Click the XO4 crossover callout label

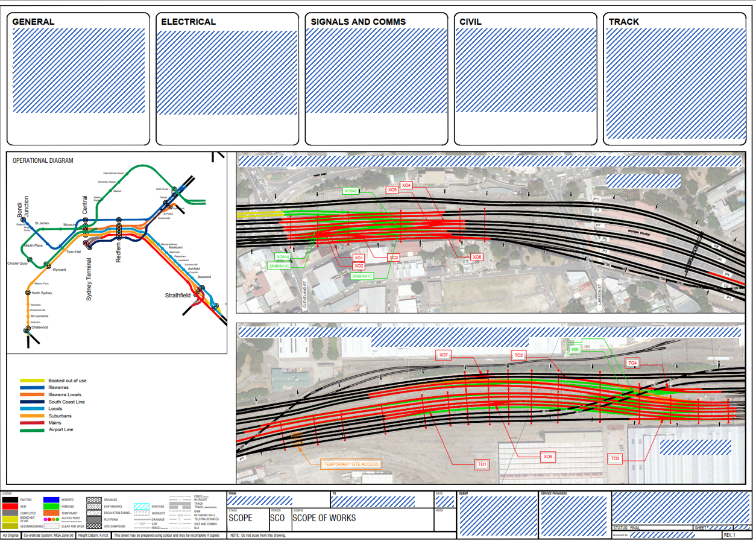[406, 186]
